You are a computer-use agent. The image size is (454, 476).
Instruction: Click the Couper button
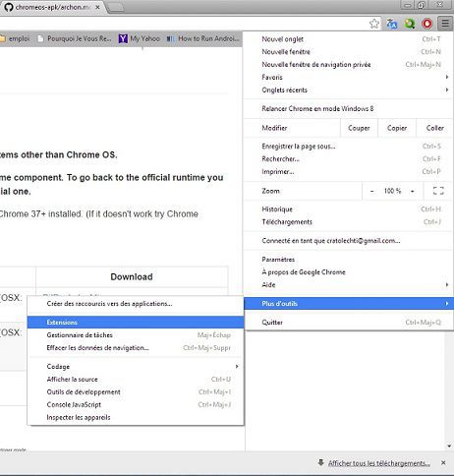tap(359, 128)
